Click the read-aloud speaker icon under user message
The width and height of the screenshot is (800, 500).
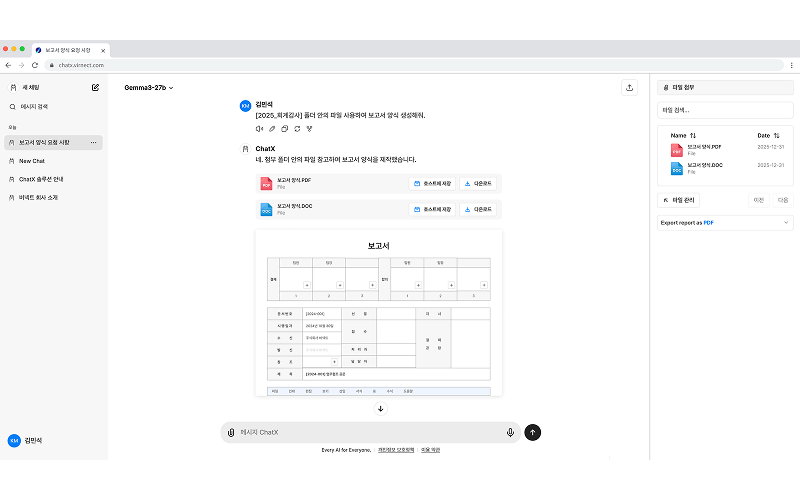[259, 128]
